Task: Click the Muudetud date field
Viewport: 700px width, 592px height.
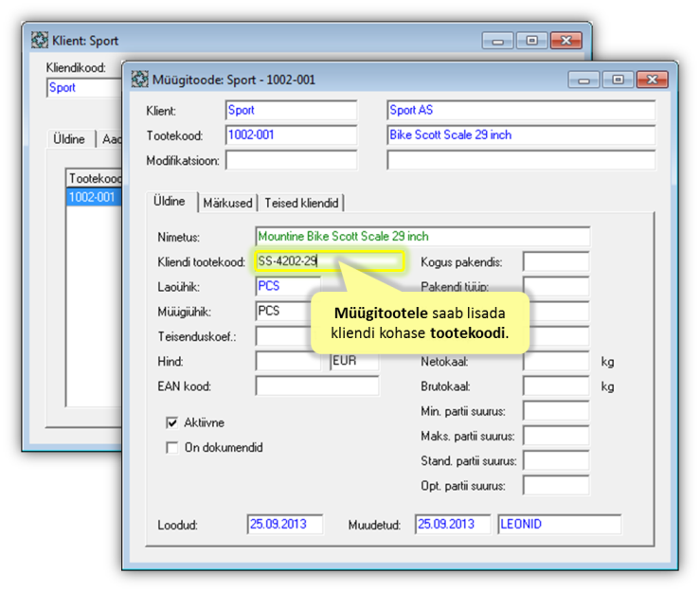Action: tap(453, 524)
